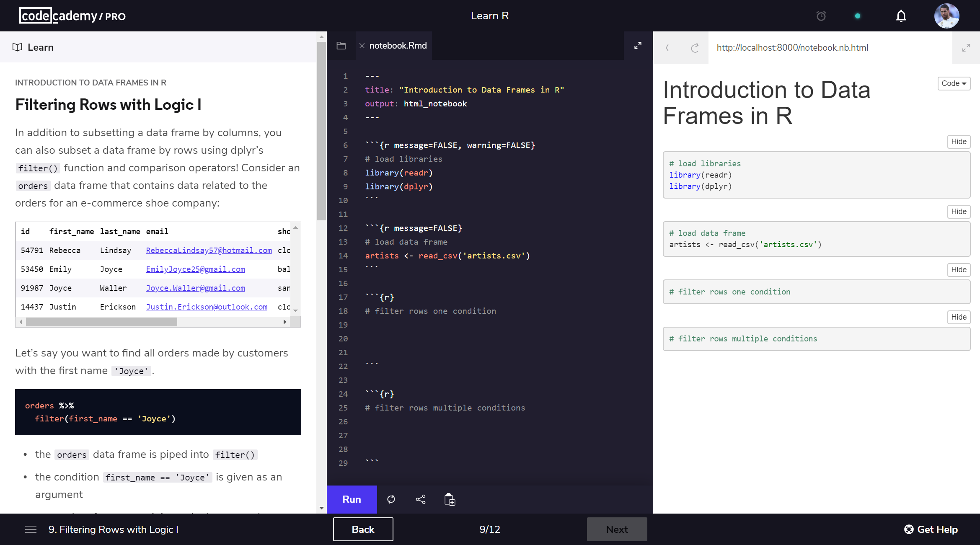The height and width of the screenshot is (545, 980).
Task: Hide the load libraries code chunk
Action: click(958, 142)
